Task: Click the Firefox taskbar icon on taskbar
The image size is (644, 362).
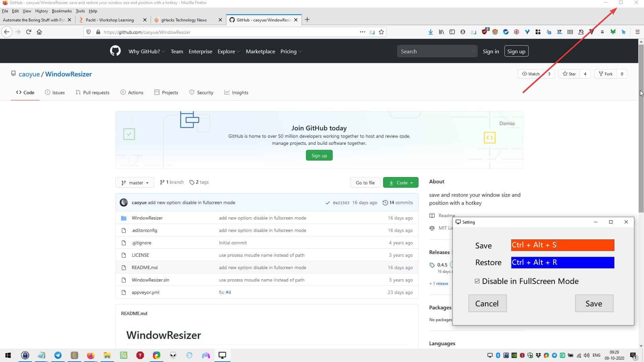Action: pyautogui.click(x=90, y=355)
